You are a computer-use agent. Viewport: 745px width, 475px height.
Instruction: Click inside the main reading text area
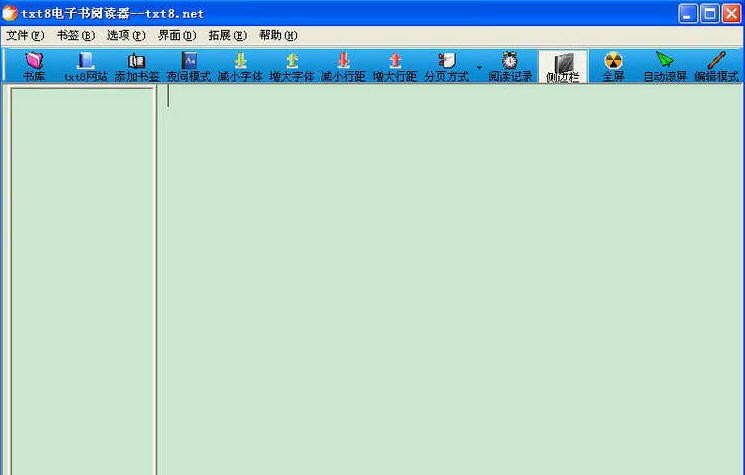451,279
